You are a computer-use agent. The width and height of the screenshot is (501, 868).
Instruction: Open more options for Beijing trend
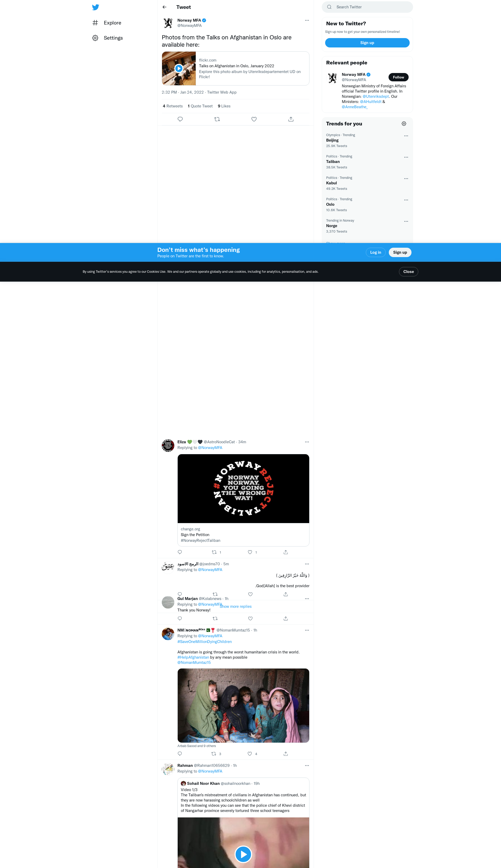click(406, 136)
